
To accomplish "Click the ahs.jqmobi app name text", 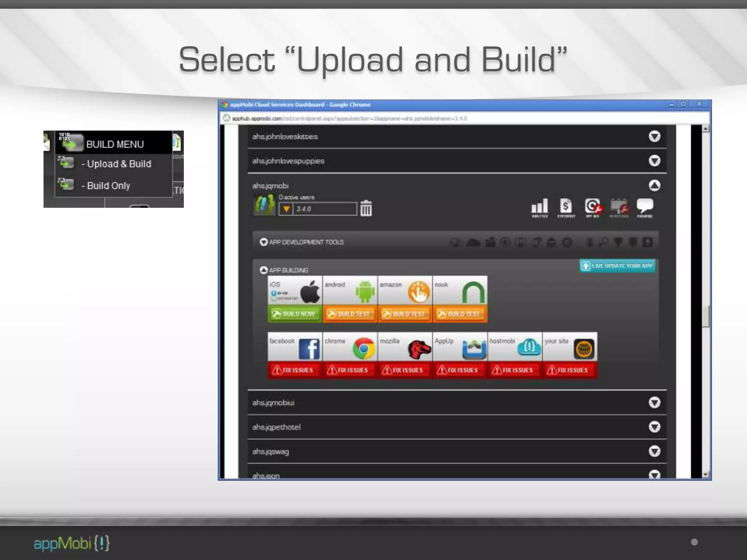I will [270, 186].
